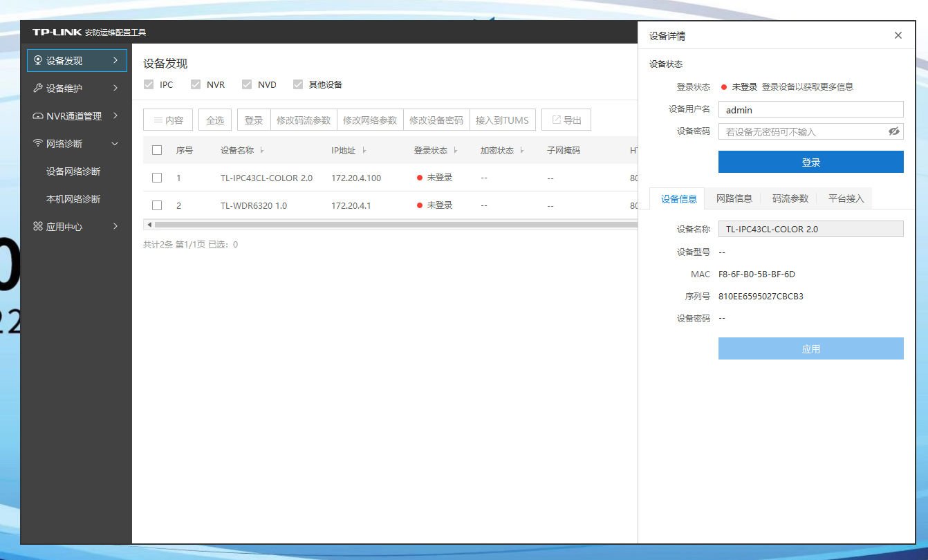Click the 序号 column header

point(185,150)
